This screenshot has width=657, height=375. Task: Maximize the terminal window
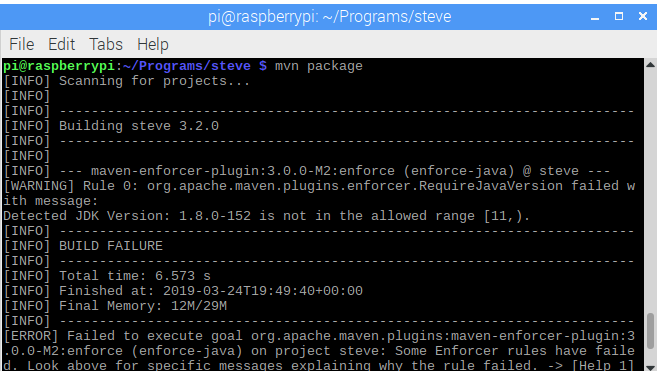click(619, 16)
